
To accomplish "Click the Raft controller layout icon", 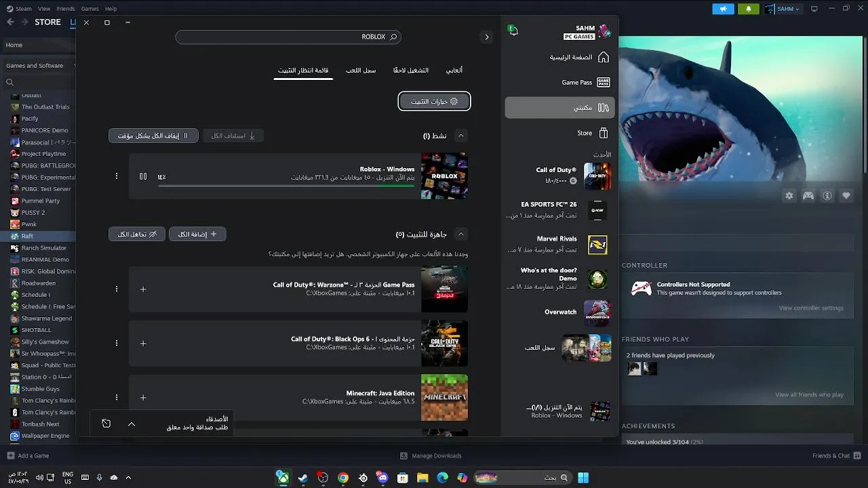I will tap(808, 196).
